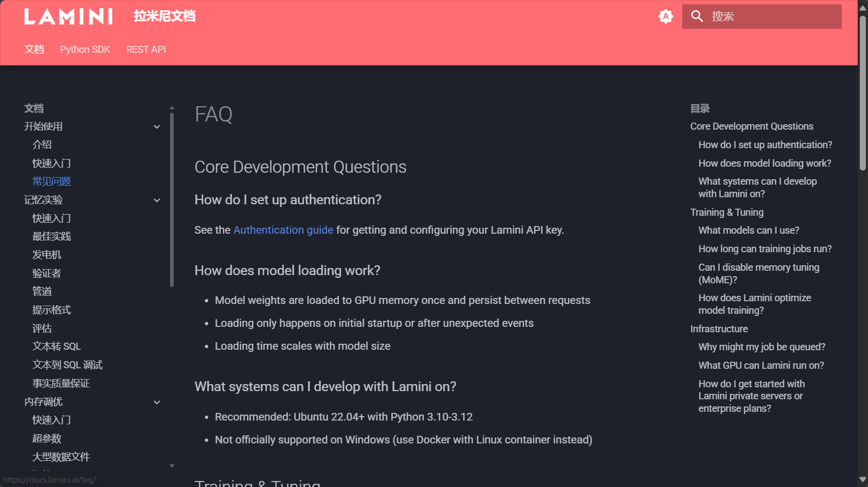Collapse the 开始使用 section chevron
Viewport: 868px width, 487px height.
tap(157, 127)
